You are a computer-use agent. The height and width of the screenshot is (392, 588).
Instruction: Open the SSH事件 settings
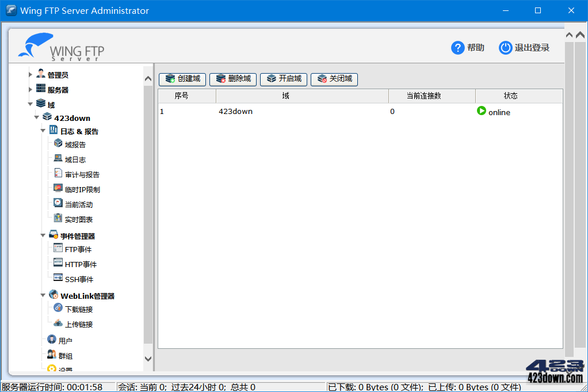pyautogui.click(x=58, y=279)
